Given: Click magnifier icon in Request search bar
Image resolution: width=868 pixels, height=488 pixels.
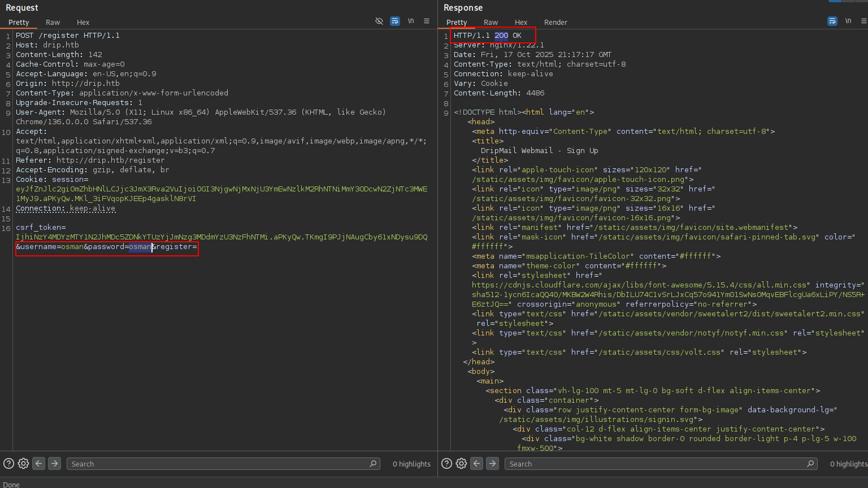Looking at the screenshot, I should tap(373, 463).
